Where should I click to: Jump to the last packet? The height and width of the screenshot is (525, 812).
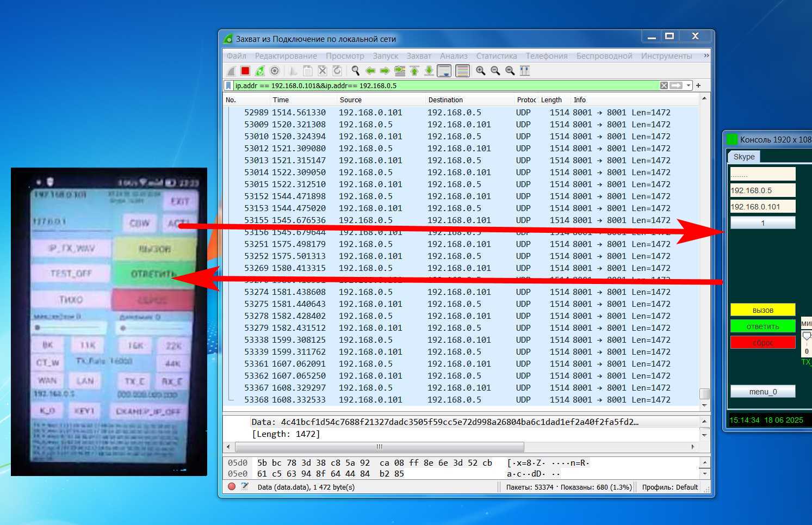point(429,71)
